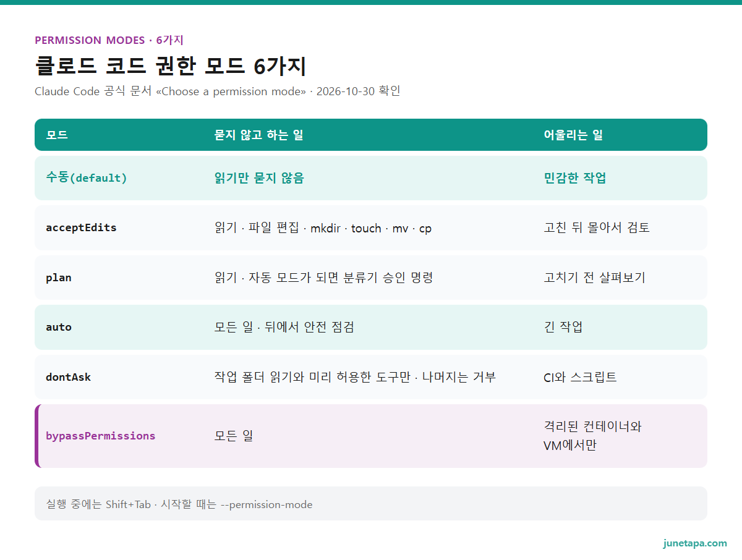The width and height of the screenshot is (742, 560).
Task: Click the '격리된 컨테이너와 VM에서만' cell
Action: point(592,436)
